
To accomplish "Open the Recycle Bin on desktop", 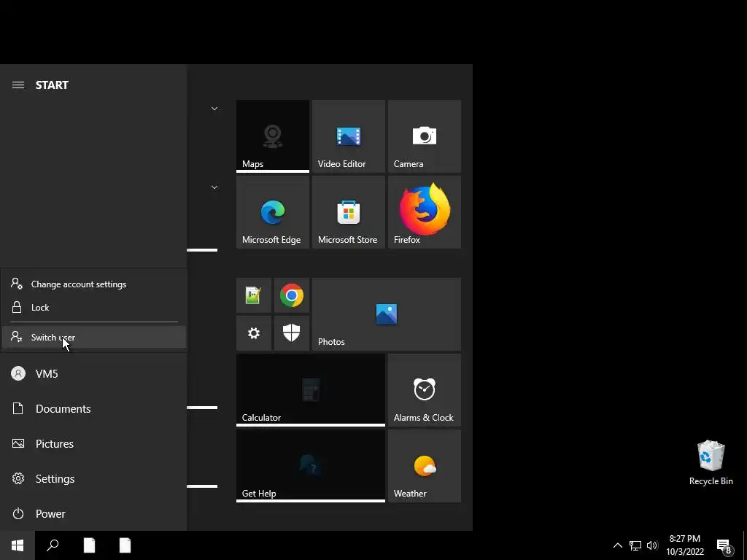I will [711, 462].
